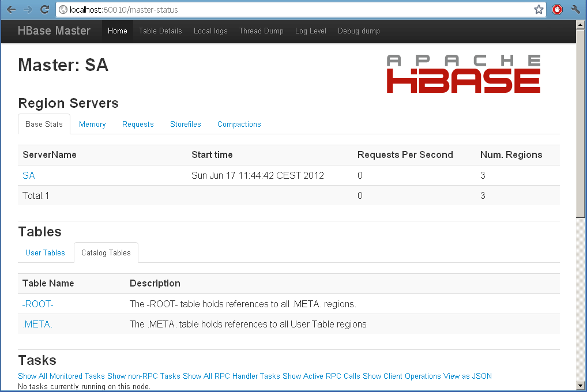Go to the Log Level page
The image size is (587, 392).
[310, 31]
